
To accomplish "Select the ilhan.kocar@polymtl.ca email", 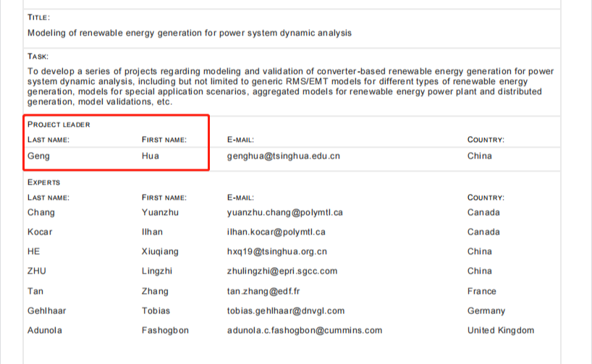I will point(276,232).
